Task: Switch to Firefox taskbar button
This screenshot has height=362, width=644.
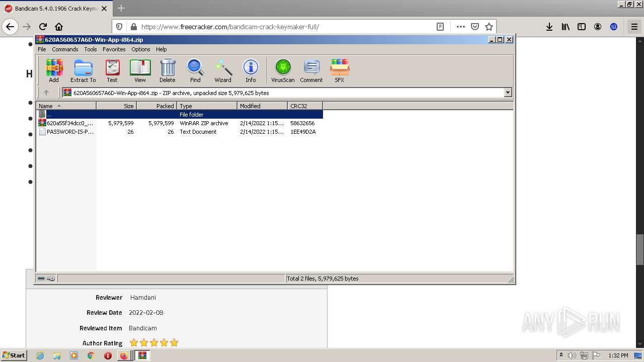Action: (124, 355)
